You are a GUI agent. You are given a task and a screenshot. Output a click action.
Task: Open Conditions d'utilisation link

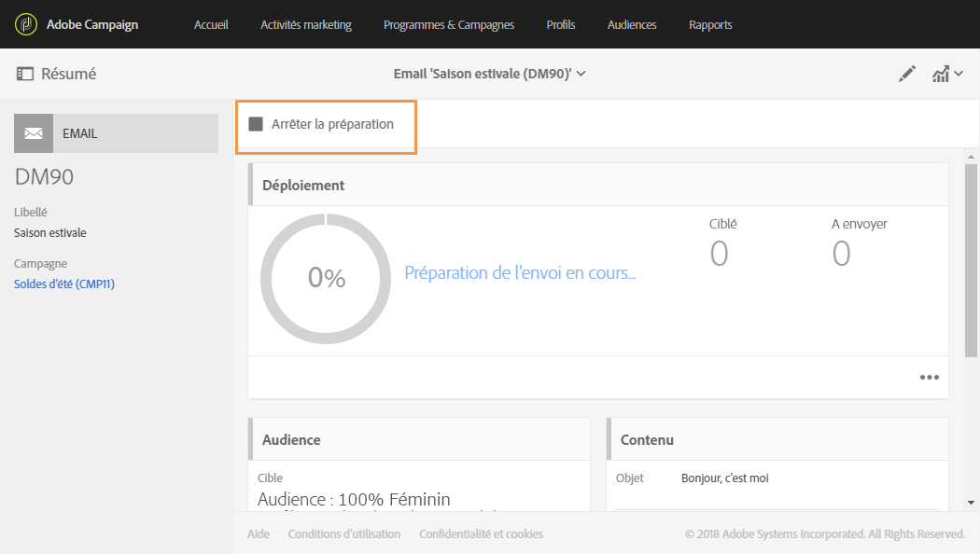344,534
